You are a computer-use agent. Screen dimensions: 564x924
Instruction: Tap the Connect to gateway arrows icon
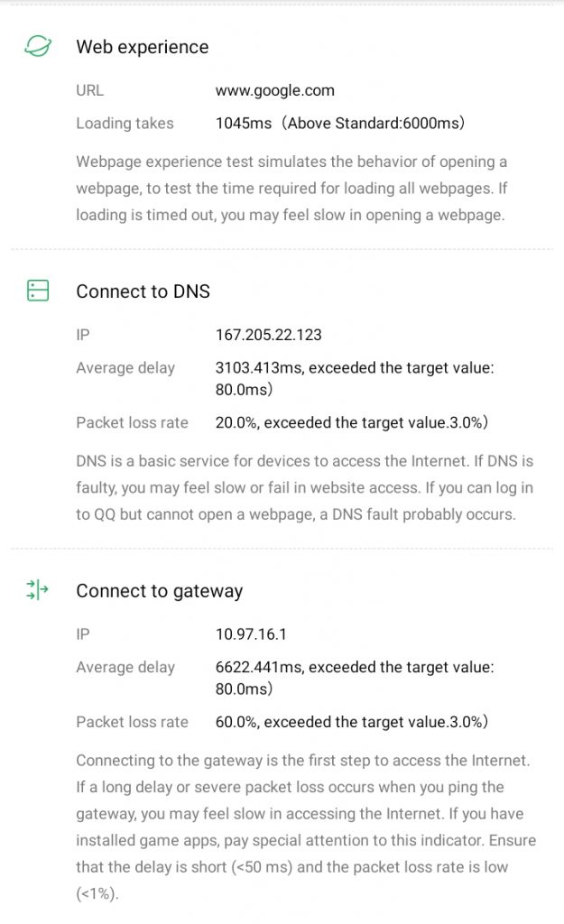(x=37, y=589)
